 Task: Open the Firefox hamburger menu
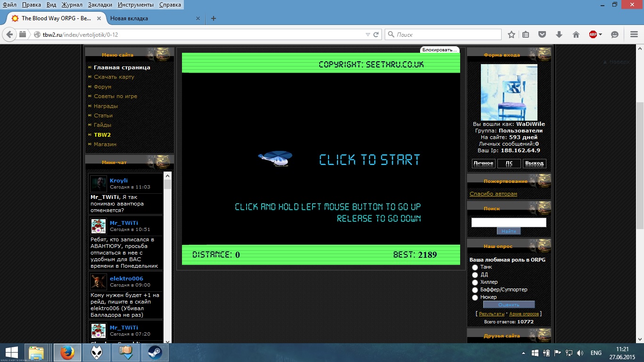click(x=634, y=34)
